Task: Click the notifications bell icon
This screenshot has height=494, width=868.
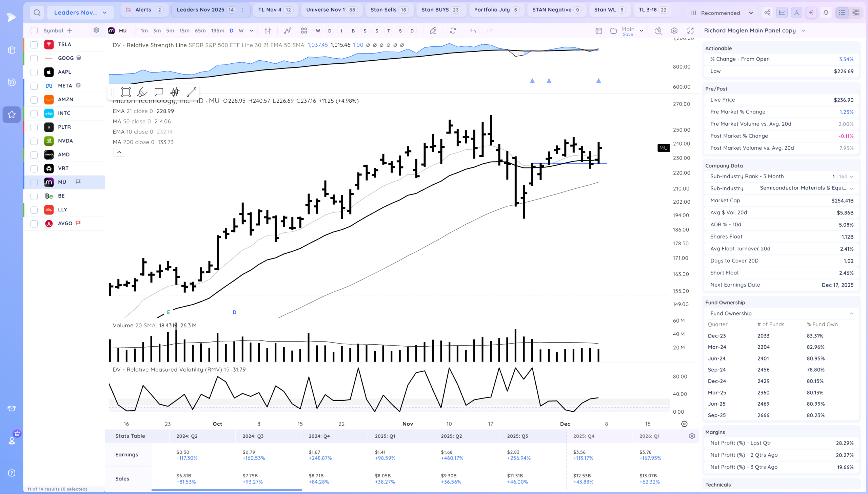Action: (x=826, y=13)
